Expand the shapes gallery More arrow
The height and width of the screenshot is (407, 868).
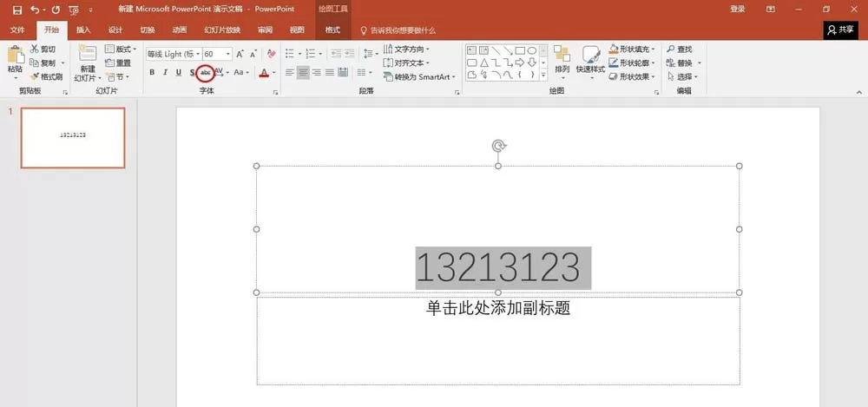pyautogui.click(x=543, y=75)
